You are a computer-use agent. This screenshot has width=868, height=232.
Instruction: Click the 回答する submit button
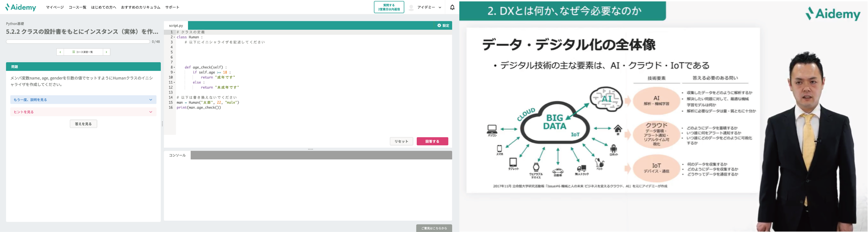[x=432, y=141]
